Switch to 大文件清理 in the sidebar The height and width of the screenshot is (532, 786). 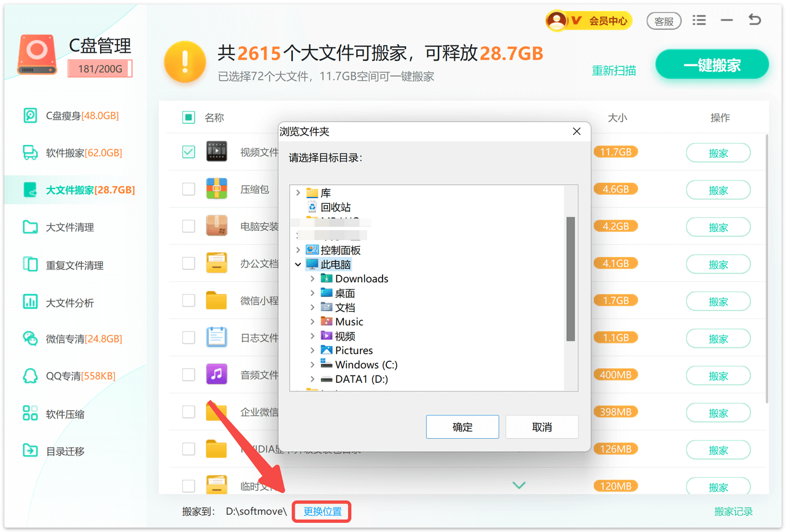(70, 228)
